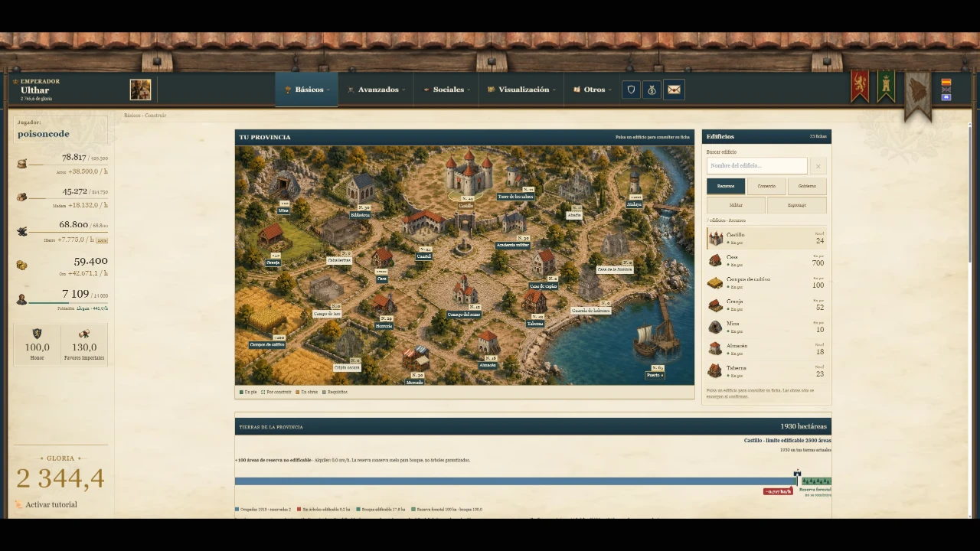Viewport: 980px width, 551px height.
Task: Open the money bag icon in the top bar
Action: [x=652, y=90]
